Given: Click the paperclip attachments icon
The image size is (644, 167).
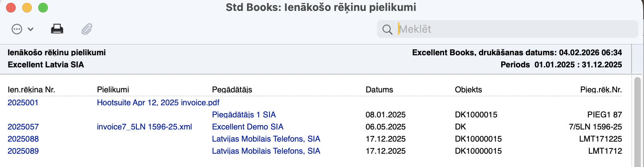Looking at the screenshot, I should tap(87, 29).
